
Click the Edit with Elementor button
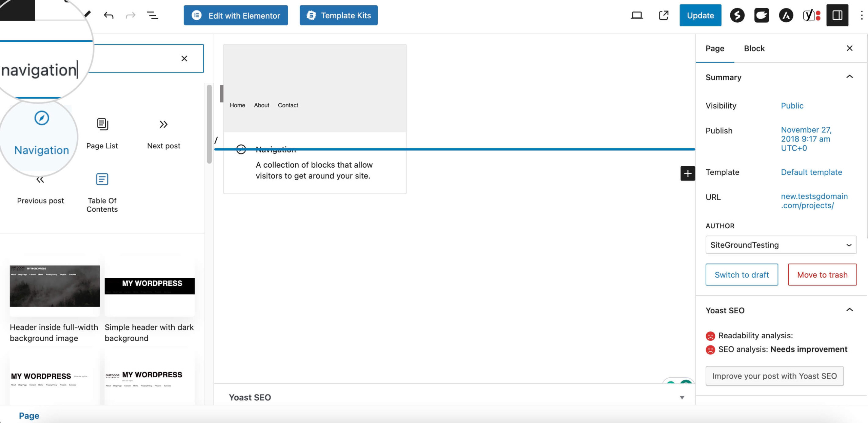(236, 15)
